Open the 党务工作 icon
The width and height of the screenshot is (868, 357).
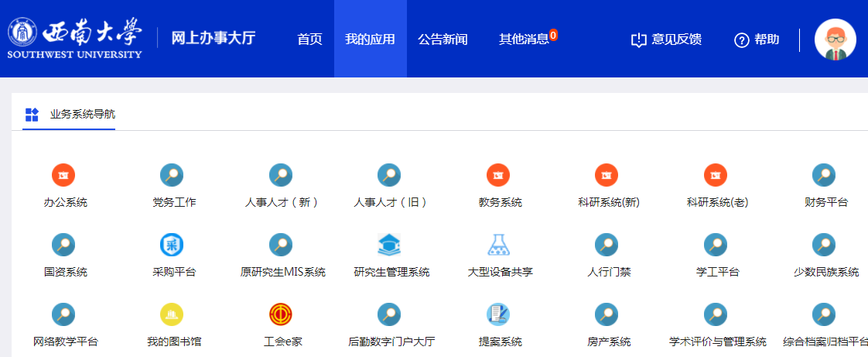click(172, 175)
